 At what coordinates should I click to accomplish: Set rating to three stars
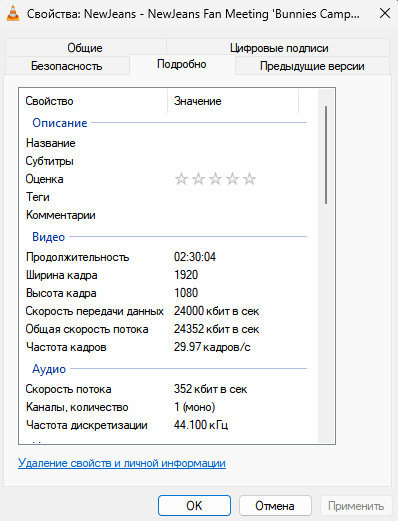[215, 179]
